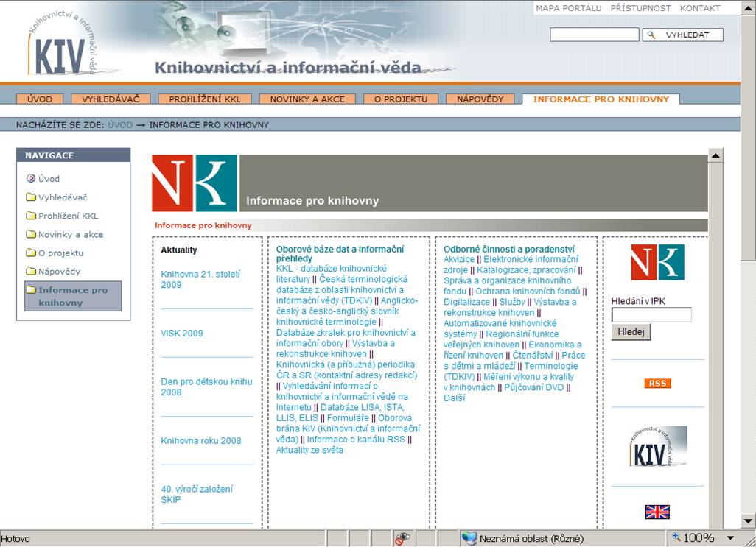Image resolution: width=756 pixels, height=547 pixels.
Task: Click the Informace pro knihovny folder icon
Action: [31, 289]
